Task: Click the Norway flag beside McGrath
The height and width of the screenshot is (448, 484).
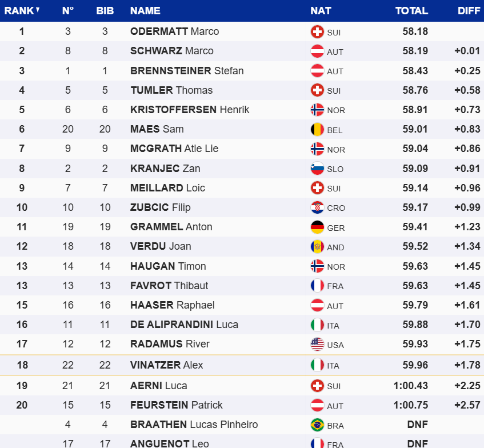Action: pyautogui.click(x=317, y=149)
